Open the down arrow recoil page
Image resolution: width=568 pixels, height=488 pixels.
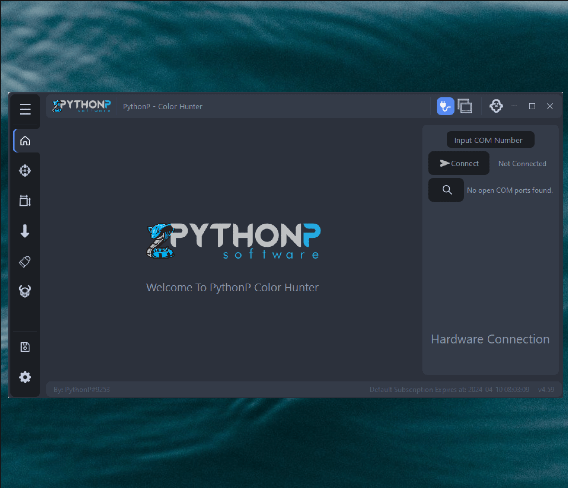click(x=25, y=231)
